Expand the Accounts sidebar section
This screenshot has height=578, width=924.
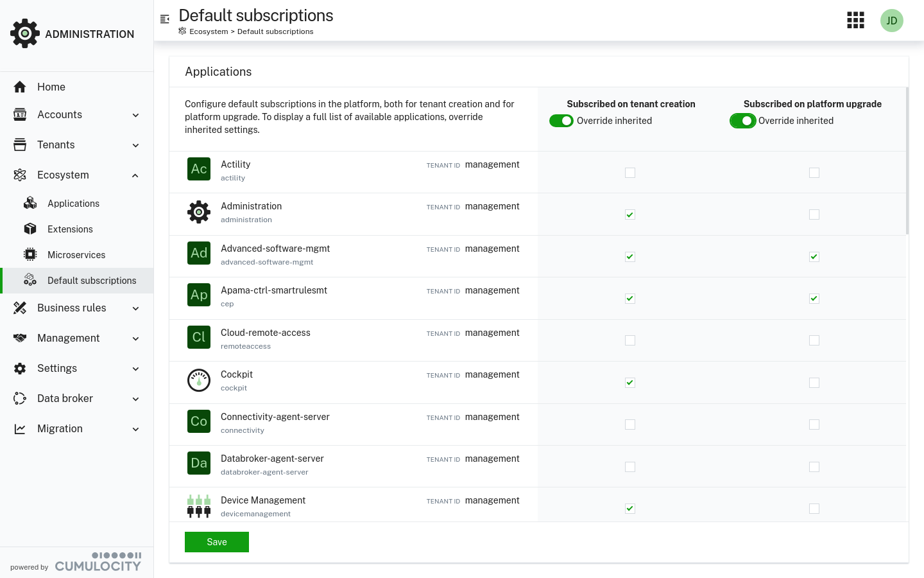[60, 115]
